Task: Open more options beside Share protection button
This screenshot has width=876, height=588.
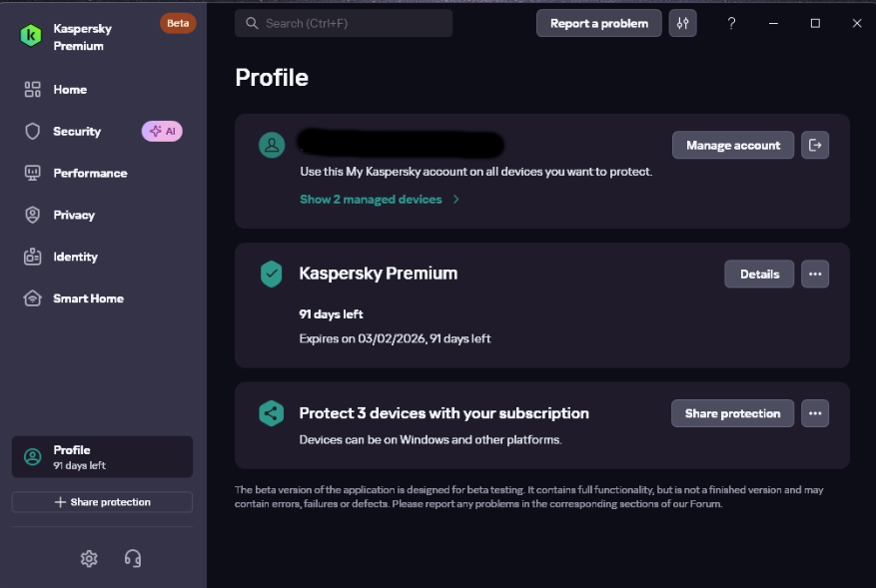Action: pyautogui.click(x=814, y=413)
